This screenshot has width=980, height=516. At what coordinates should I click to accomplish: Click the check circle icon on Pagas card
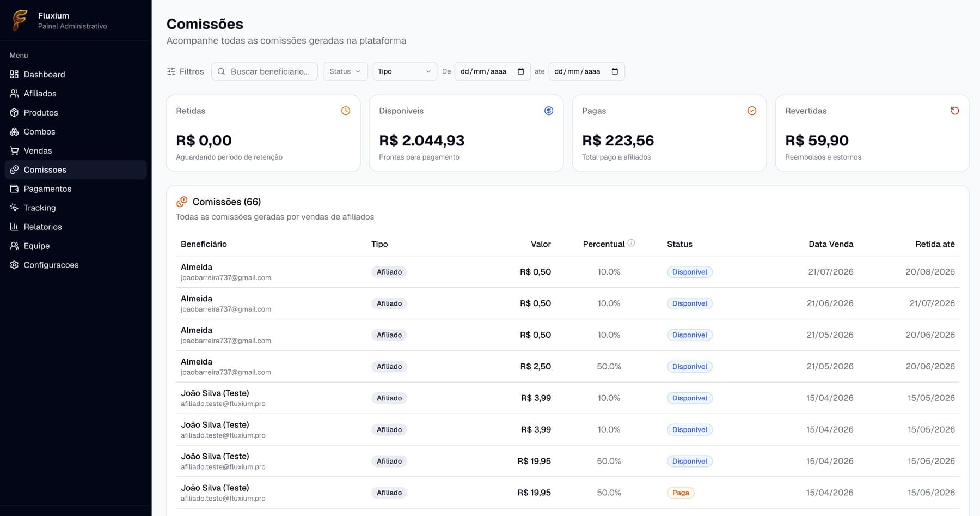(x=752, y=111)
